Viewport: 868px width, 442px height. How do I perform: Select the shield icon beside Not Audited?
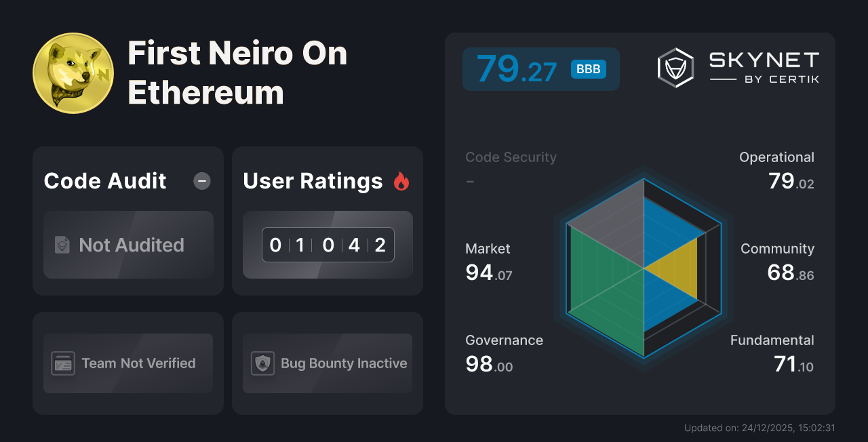[62, 245]
